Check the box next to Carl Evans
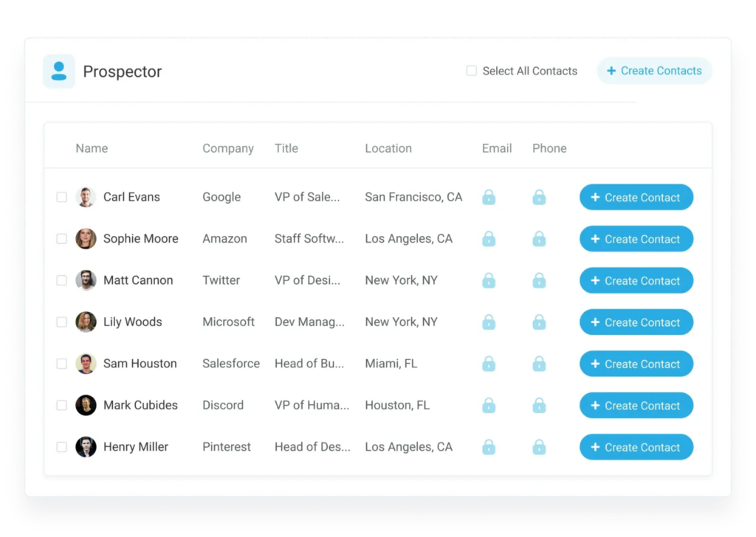Viewport: 756px width, 537px height. [x=62, y=197]
